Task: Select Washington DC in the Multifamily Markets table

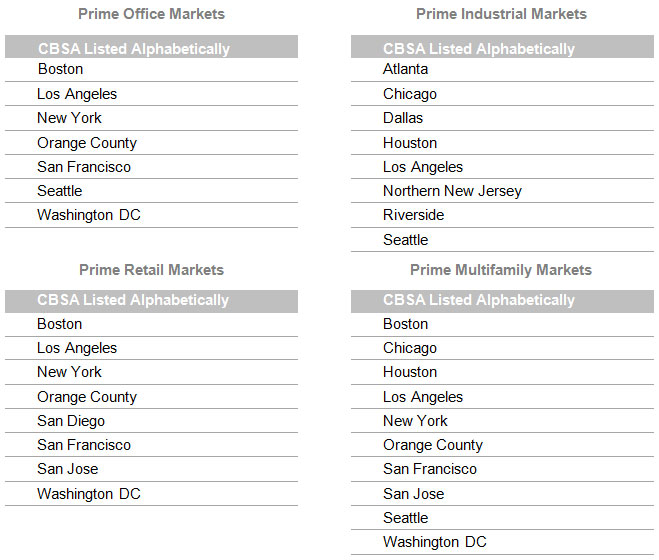Action: [435, 542]
